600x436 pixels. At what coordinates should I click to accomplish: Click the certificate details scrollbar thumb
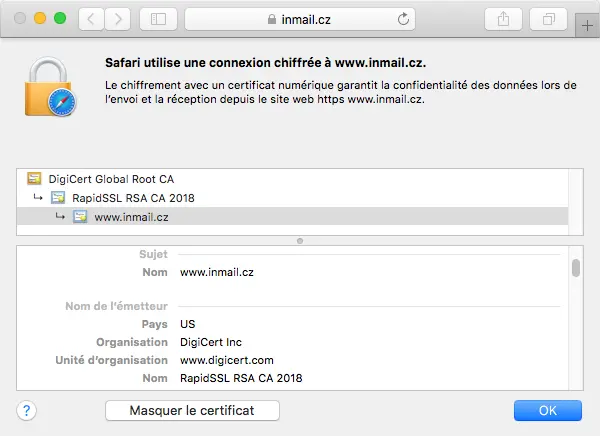(576, 268)
